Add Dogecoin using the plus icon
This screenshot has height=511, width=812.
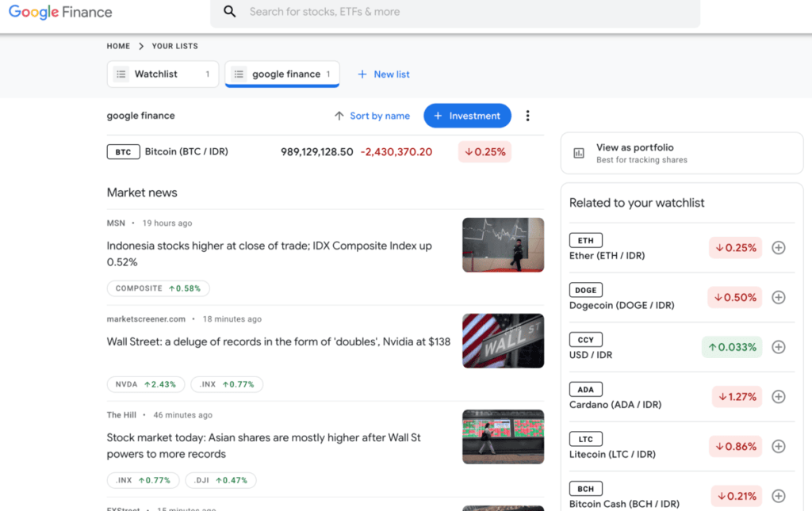point(778,297)
